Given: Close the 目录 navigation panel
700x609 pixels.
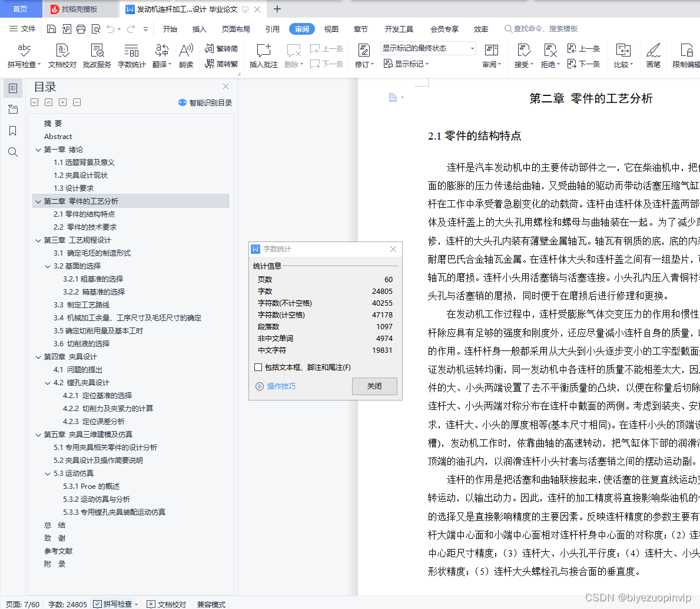Looking at the screenshot, I should point(226,86).
